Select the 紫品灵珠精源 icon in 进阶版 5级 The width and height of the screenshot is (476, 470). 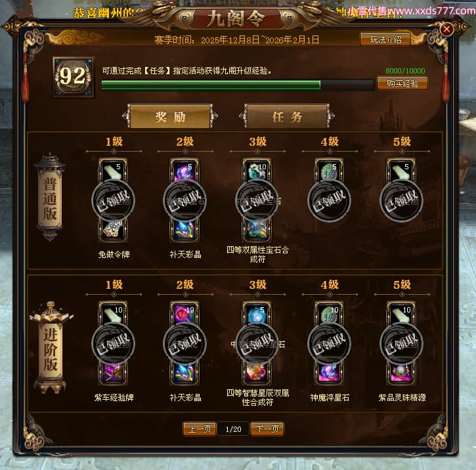coord(401,373)
